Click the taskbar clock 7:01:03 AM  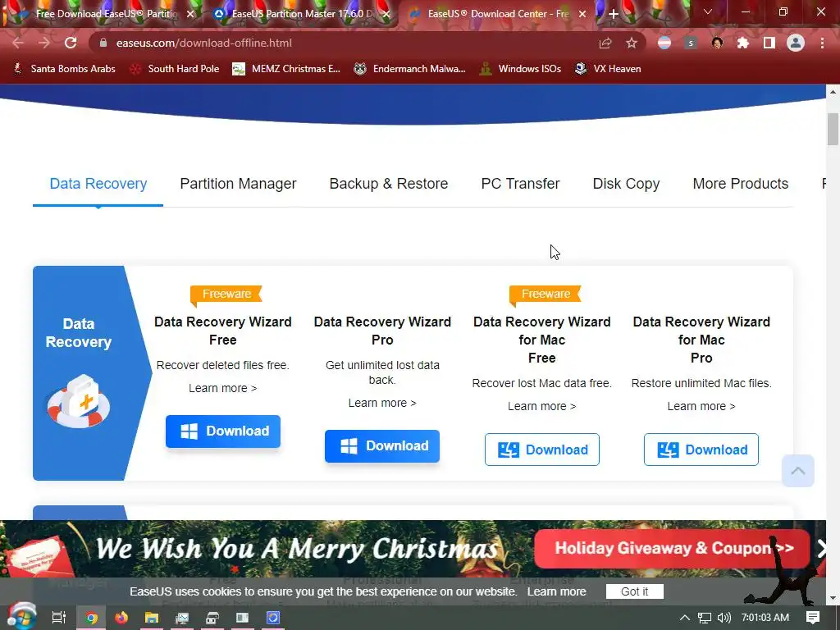(x=765, y=618)
